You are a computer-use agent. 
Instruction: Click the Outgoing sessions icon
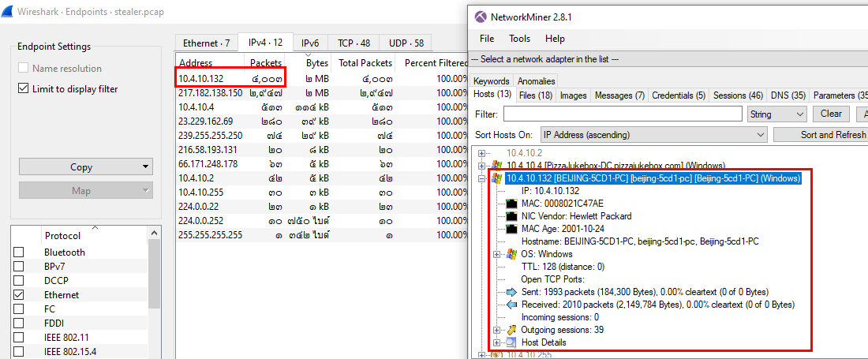(511, 330)
